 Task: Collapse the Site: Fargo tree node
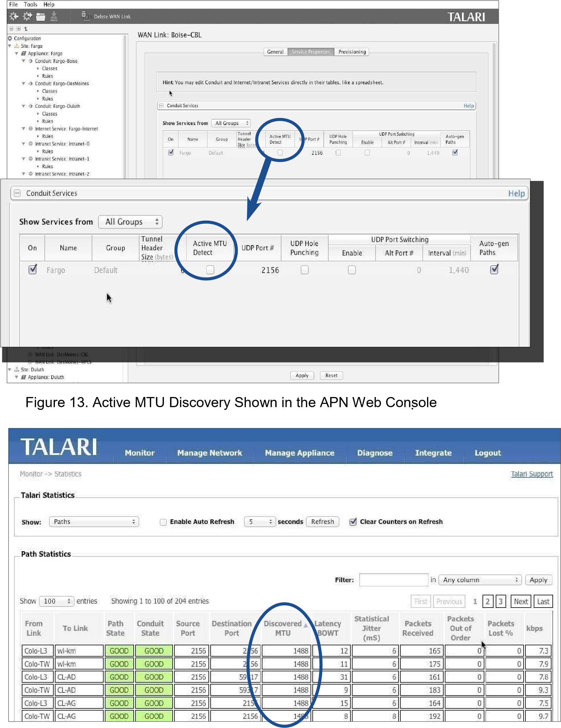tap(9, 46)
